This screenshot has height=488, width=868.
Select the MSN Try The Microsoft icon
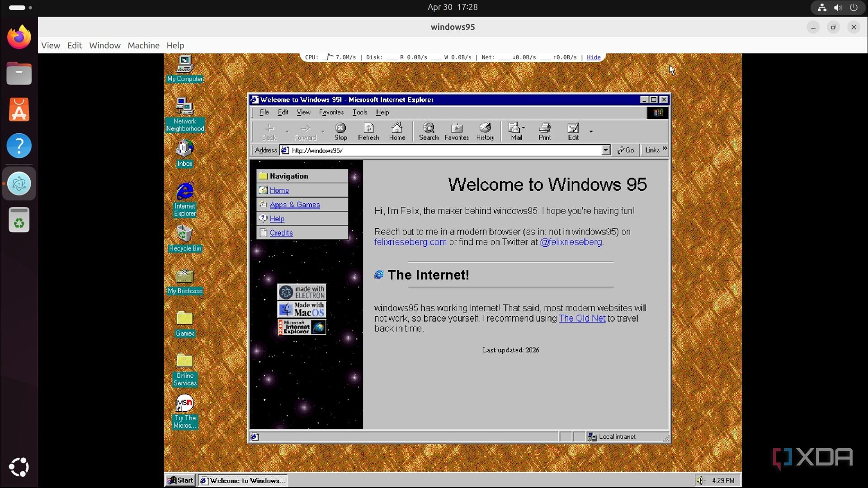coord(184,412)
